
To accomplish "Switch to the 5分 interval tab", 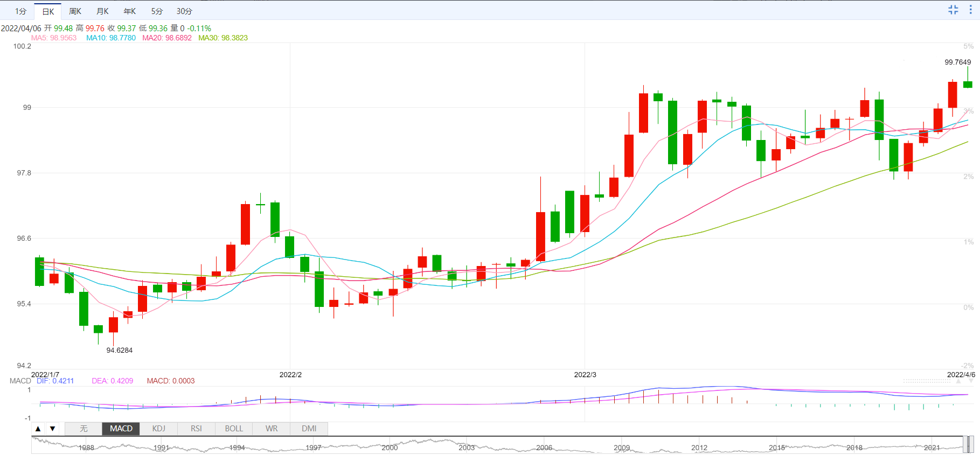I will (x=157, y=11).
